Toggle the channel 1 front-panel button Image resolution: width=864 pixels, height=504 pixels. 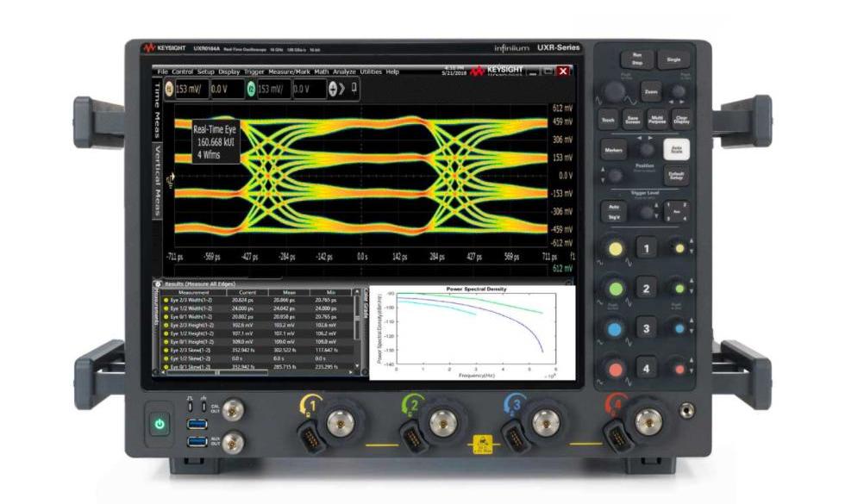point(647,248)
